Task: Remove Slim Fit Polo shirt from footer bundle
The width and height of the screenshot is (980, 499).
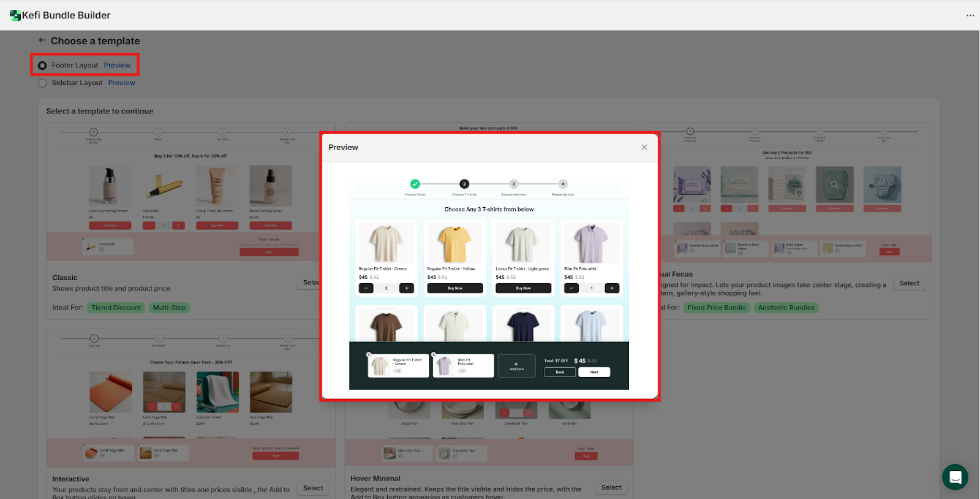Action: (x=434, y=354)
